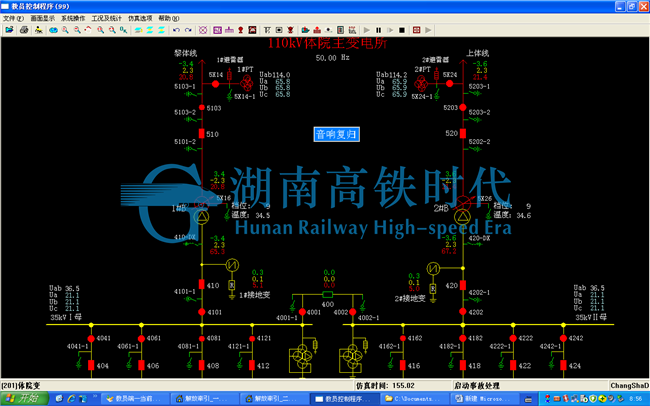The width and height of the screenshot is (650, 406).
Task: Select disconnector 5X24 red circle
Action: click(x=449, y=83)
